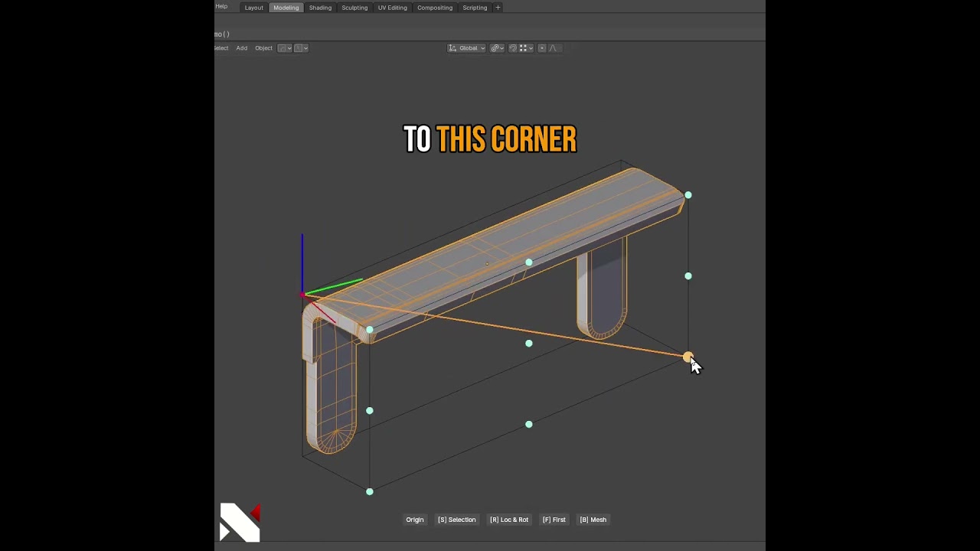Switch to the Layout workspace tab
The image size is (980, 551).
pos(253,8)
